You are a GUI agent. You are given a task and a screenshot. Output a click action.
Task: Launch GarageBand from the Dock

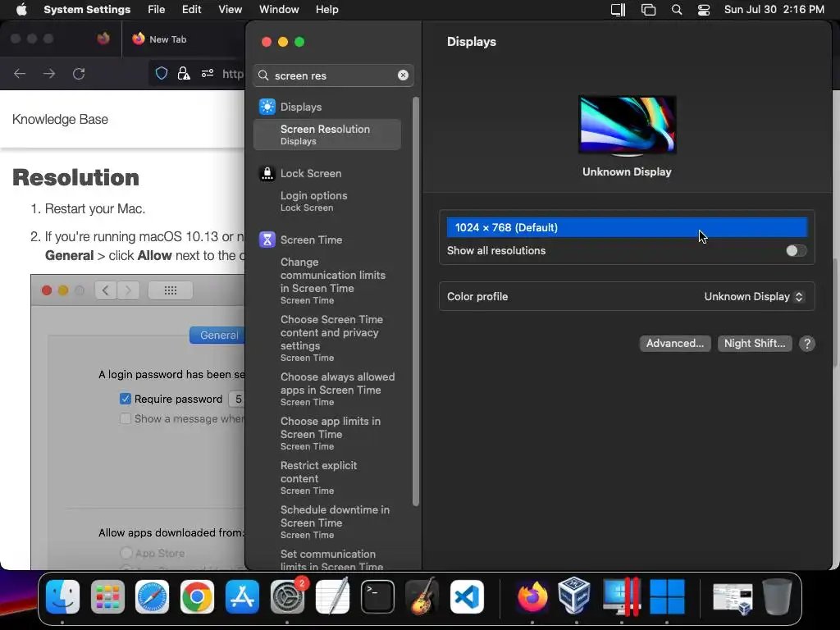[422, 597]
